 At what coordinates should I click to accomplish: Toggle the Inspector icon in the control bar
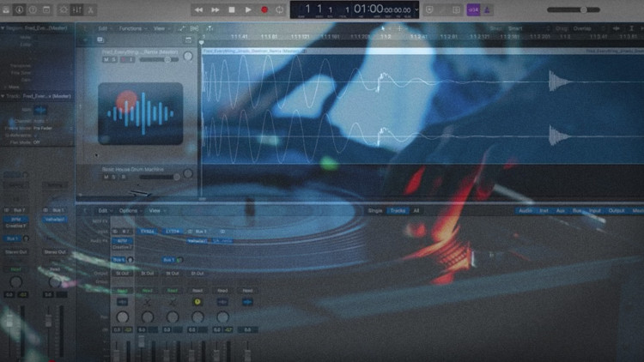pos(19,9)
